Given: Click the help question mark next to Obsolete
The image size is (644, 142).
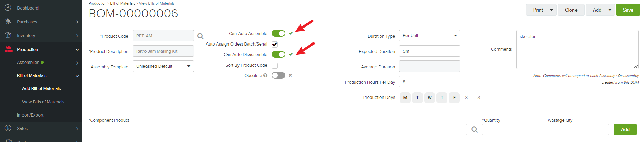Looking at the screenshot, I should 265,75.
